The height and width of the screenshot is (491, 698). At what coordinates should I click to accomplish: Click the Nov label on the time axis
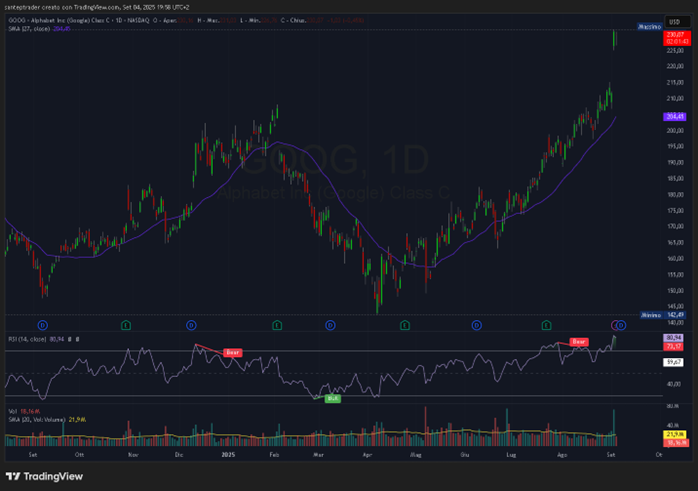pos(133,454)
